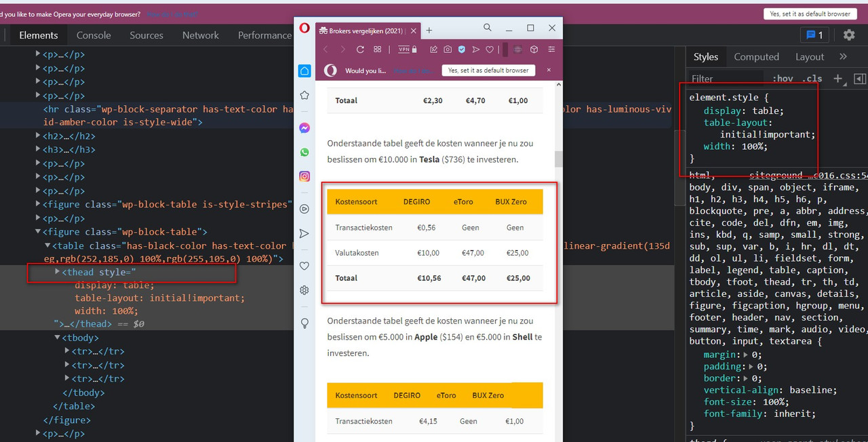Add new style rule with plus icon
Image resolution: width=868 pixels, height=442 pixels.
pos(838,79)
